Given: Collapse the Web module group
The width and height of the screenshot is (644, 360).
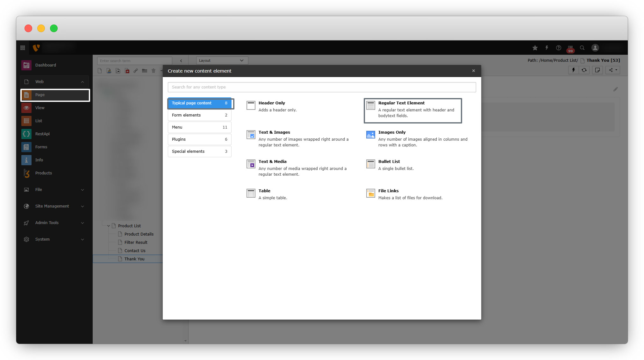Looking at the screenshot, I should [82, 82].
